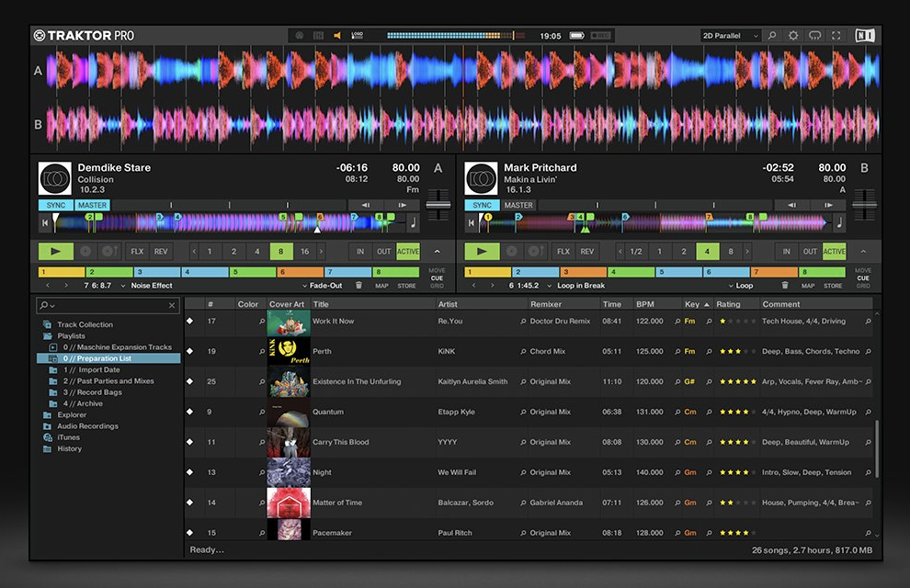
Task: Skip Deck B to track start
Action: point(471,222)
